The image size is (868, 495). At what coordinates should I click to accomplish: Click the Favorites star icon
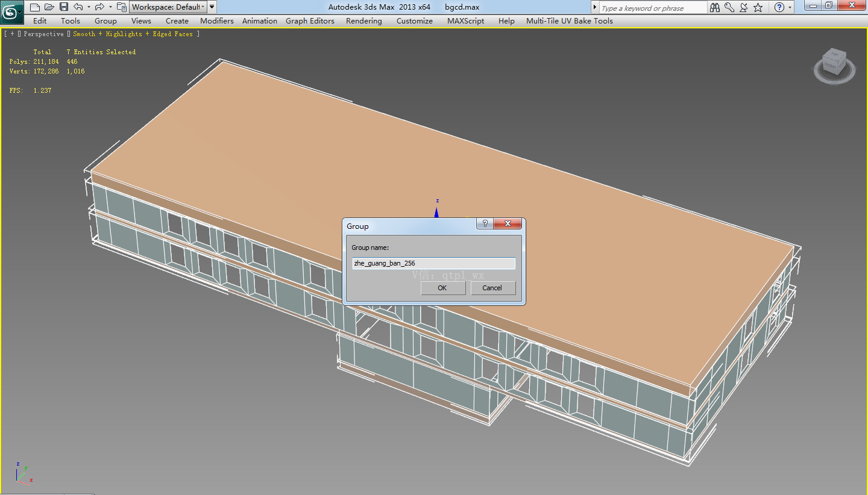(758, 8)
